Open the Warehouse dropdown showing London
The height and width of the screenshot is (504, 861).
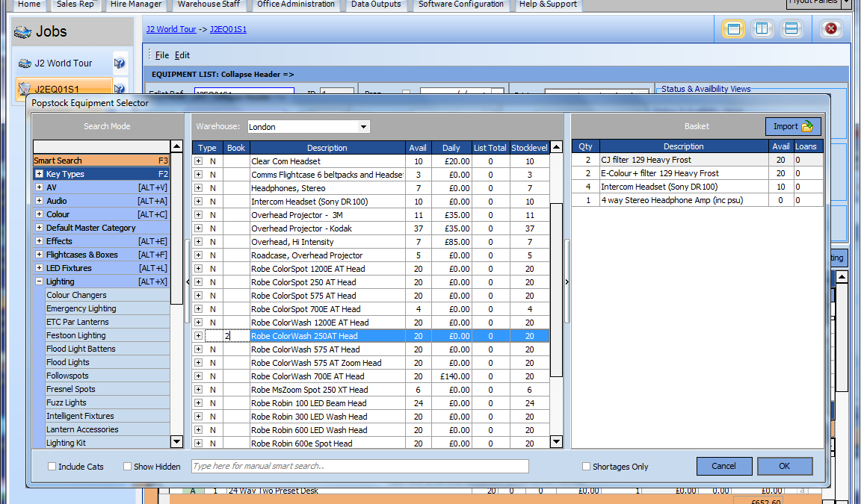[x=363, y=127]
